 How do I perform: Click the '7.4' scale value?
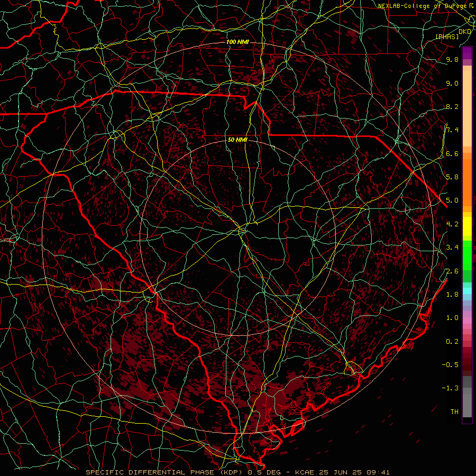452,130
